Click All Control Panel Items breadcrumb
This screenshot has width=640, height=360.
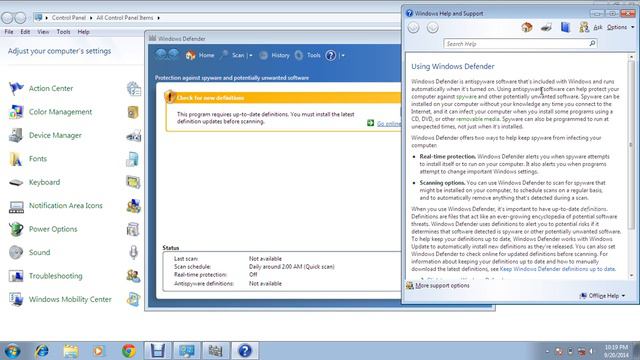tap(124, 18)
